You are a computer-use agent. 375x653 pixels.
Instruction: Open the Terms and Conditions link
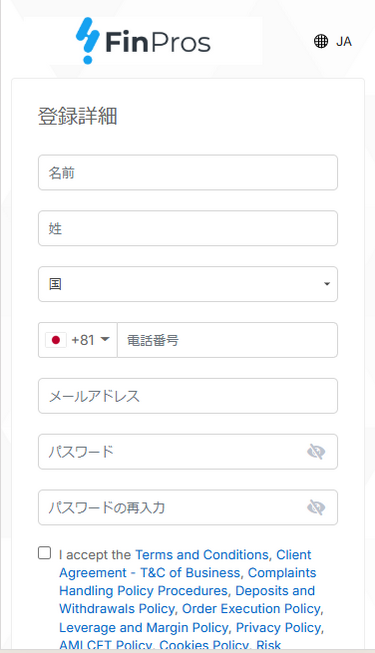pyautogui.click(x=202, y=555)
